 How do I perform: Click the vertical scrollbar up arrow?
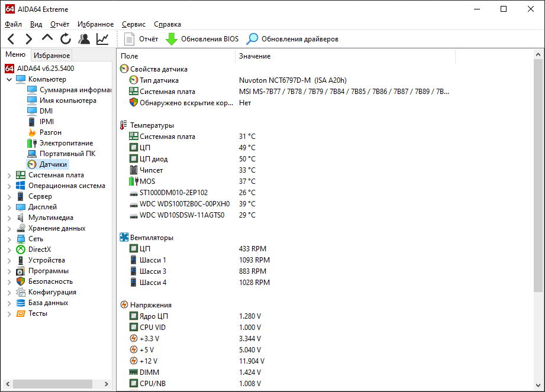538,54
